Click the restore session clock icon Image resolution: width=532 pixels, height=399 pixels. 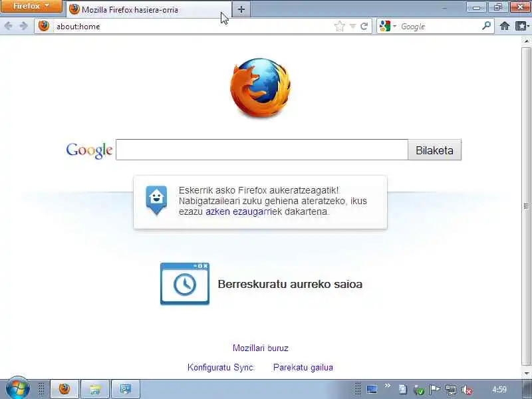pos(185,284)
